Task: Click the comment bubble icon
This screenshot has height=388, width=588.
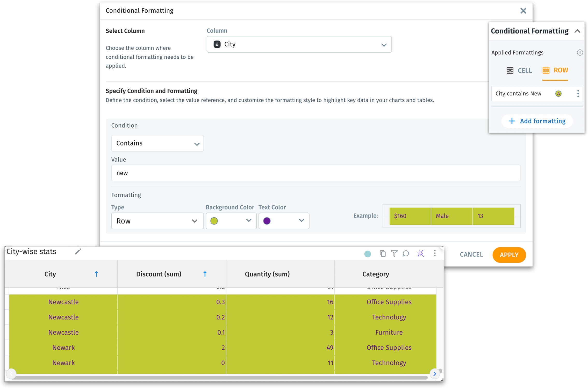Action: (x=406, y=253)
